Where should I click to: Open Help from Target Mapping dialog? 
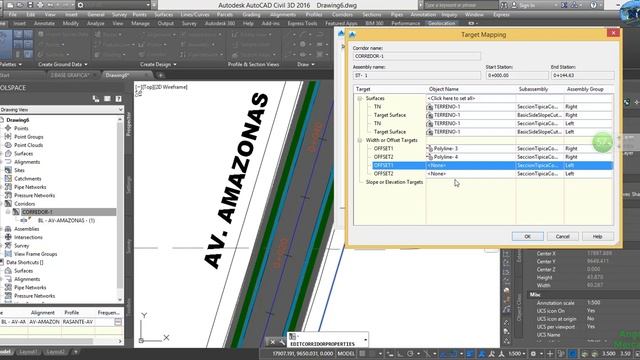coord(597,236)
